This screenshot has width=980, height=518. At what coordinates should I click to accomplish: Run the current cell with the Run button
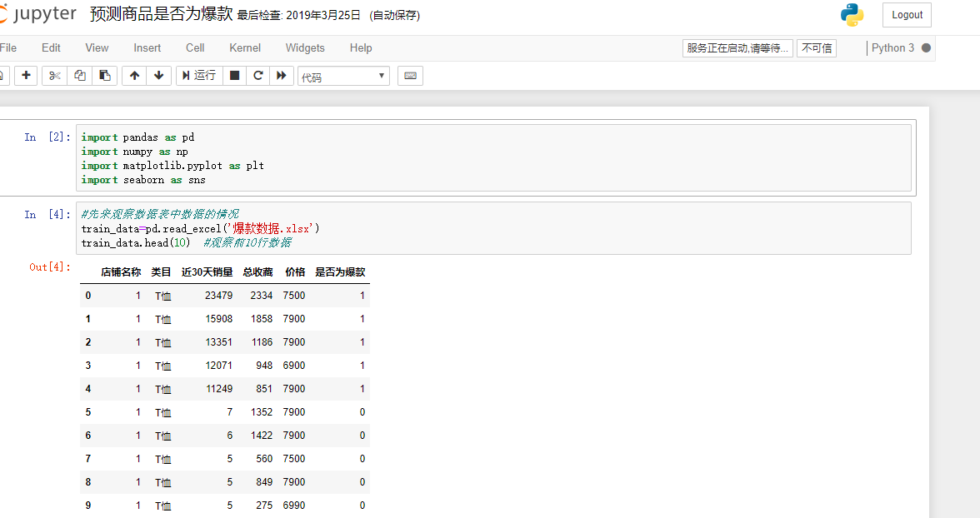click(198, 75)
